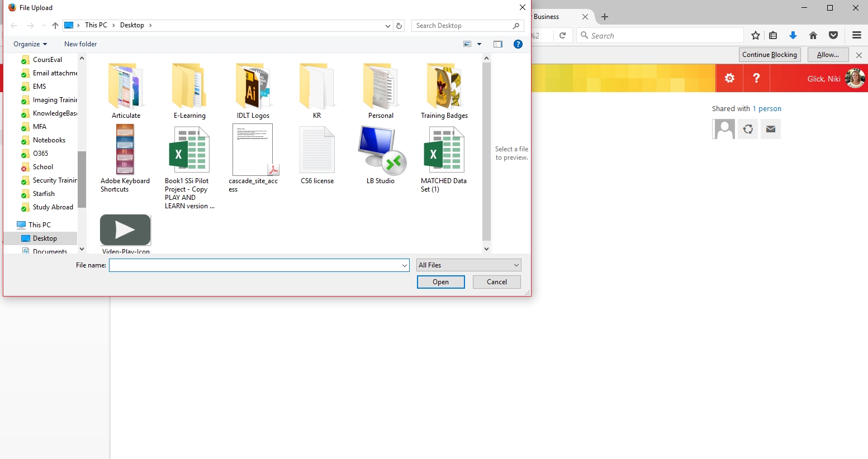Click the white question mark help icon
The image size is (868, 459).
[756, 78]
